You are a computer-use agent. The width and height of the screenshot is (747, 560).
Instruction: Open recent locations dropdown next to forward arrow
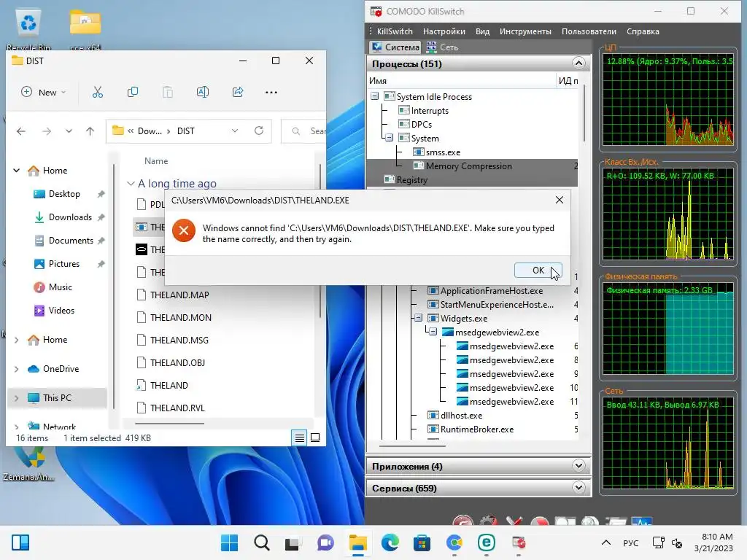pyautogui.click(x=69, y=131)
